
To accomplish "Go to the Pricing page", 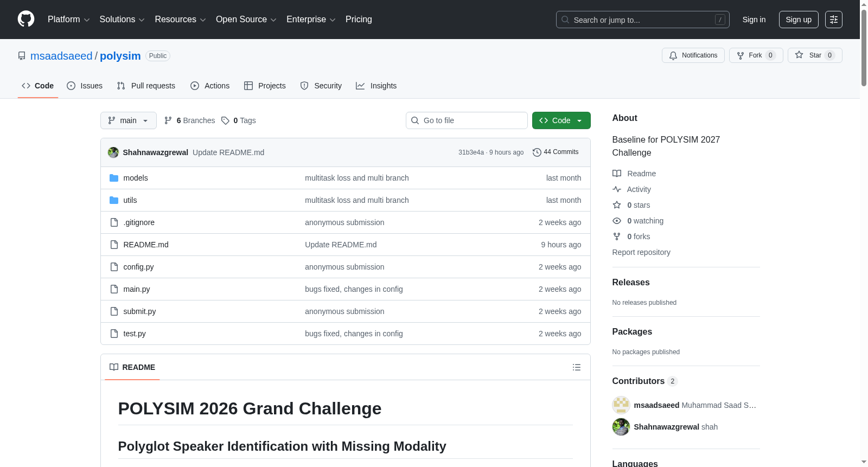I will click(x=359, y=20).
